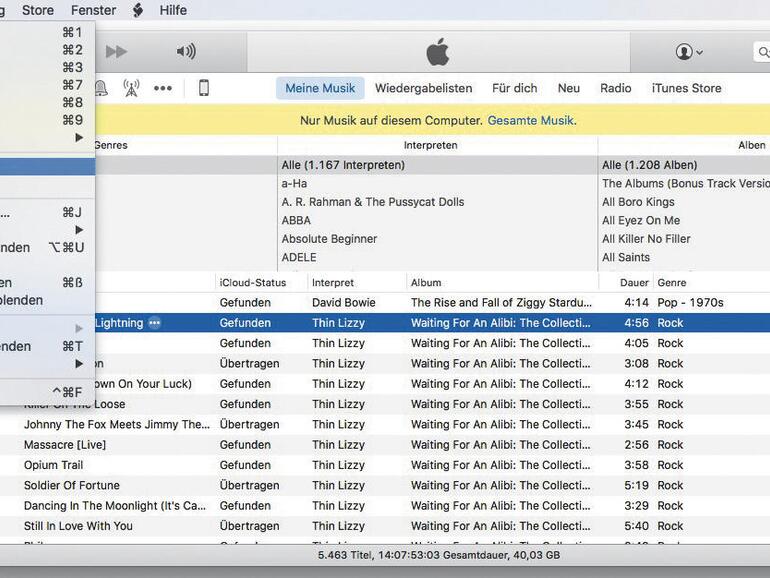Screen dimensions: 770x578
Task: Click the three-dots more media icon
Action: tap(162, 88)
